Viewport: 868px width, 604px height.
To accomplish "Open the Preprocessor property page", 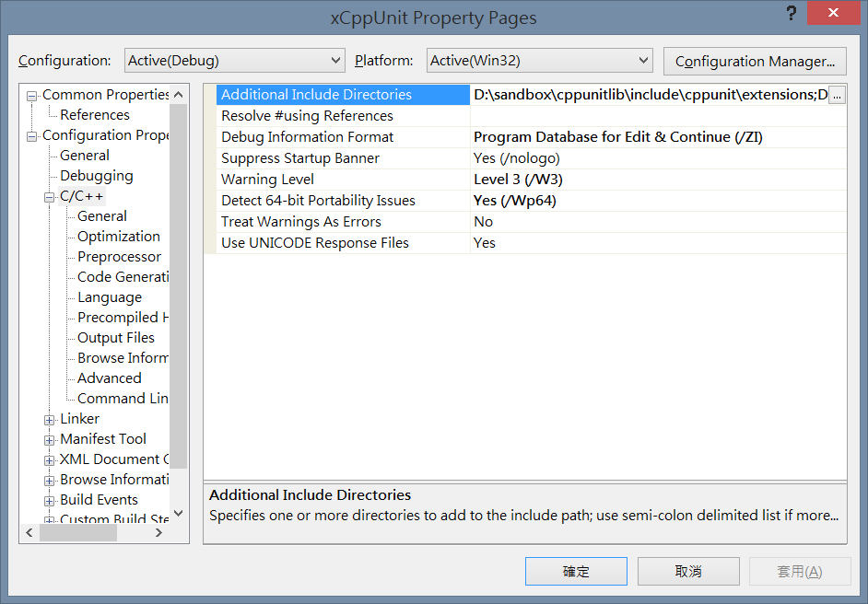I will pyautogui.click(x=119, y=257).
